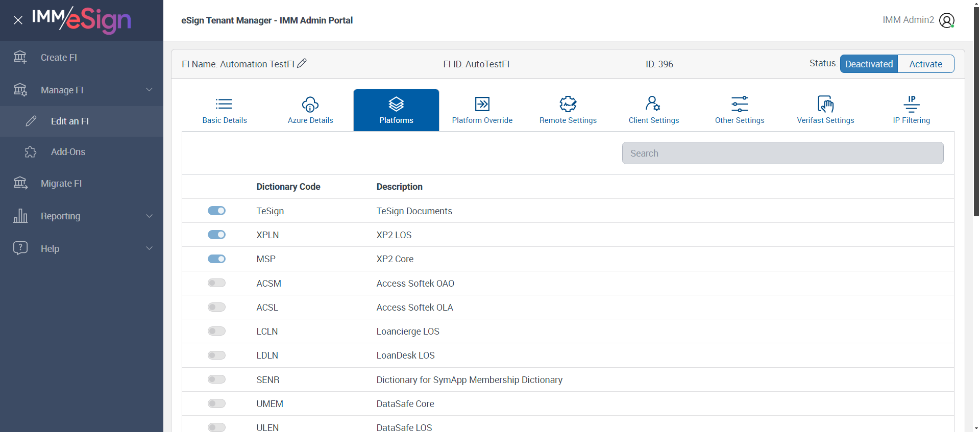The width and height of the screenshot is (980, 432).
Task: Expand the Help dropdown arrow
Action: point(149,248)
